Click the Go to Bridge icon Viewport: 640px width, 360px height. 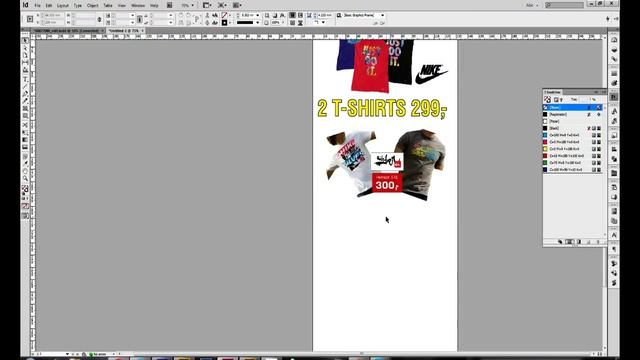click(x=169, y=5)
